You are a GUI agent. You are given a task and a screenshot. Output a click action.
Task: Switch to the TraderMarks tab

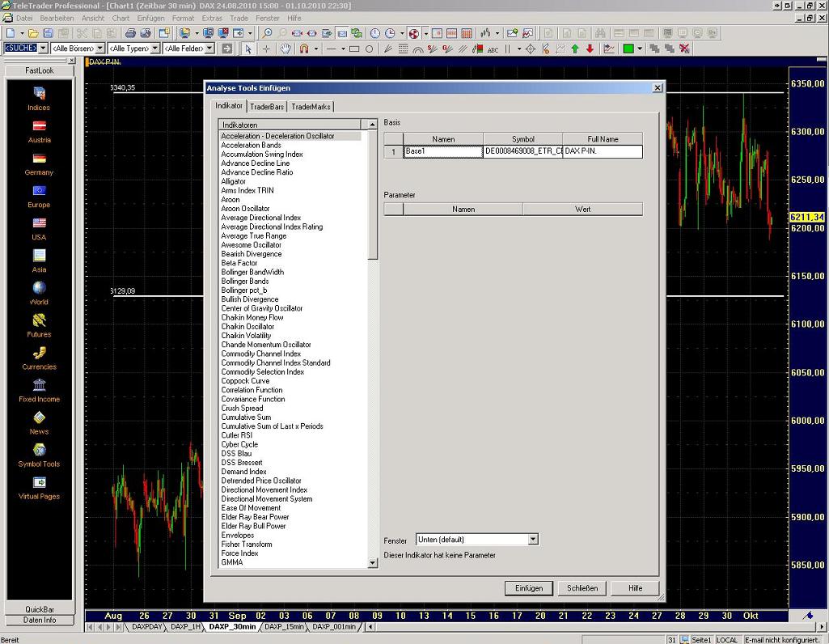(x=311, y=107)
